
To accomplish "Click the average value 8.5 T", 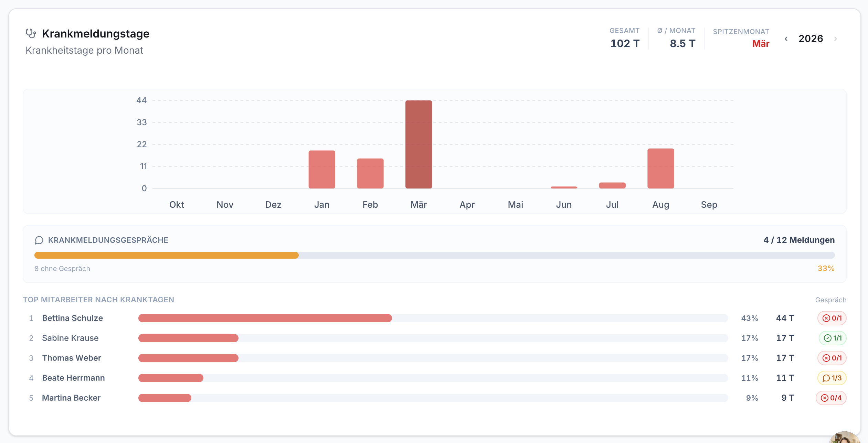I will [682, 44].
